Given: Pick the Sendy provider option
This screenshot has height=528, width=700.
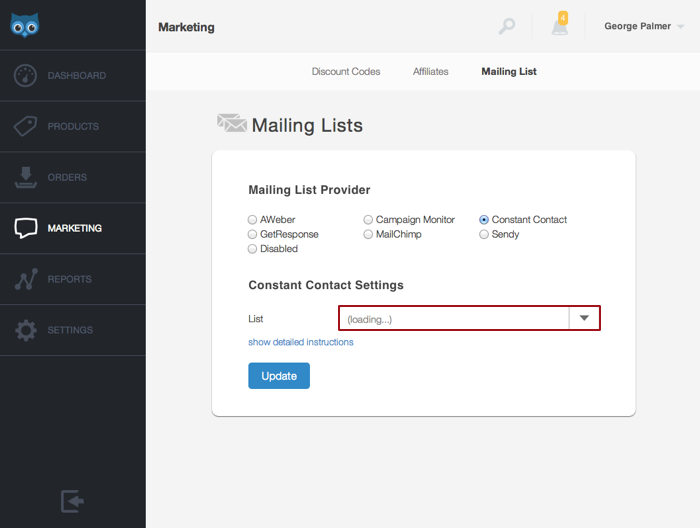Looking at the screenshot, I should click(x=483, y=234).
